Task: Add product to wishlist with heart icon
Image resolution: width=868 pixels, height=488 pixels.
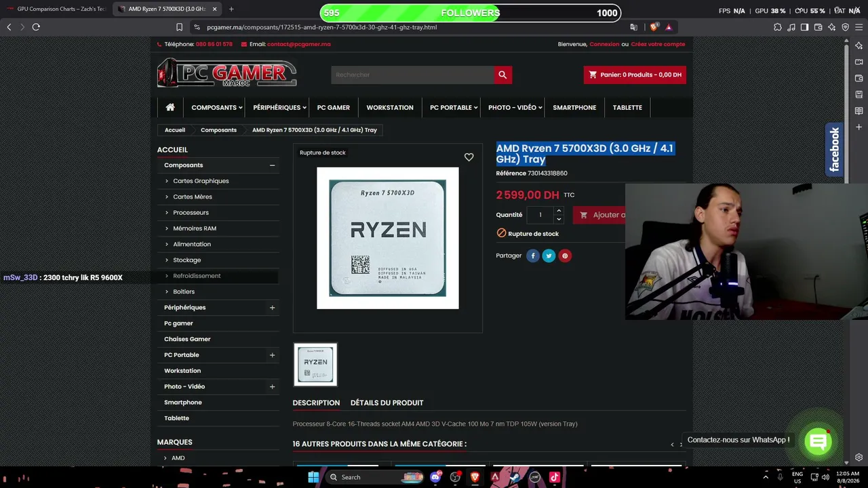Action: [x=469, y=157]
